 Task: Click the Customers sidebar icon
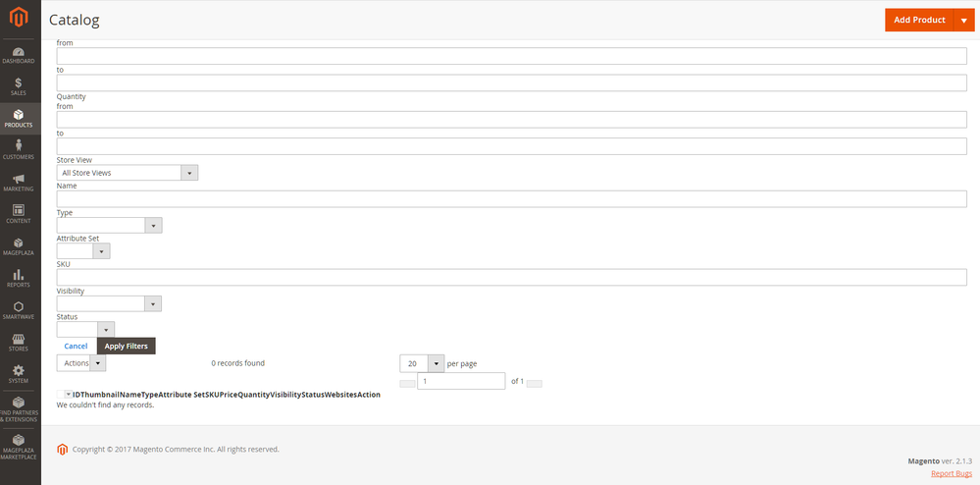click(x=20, y=149)
